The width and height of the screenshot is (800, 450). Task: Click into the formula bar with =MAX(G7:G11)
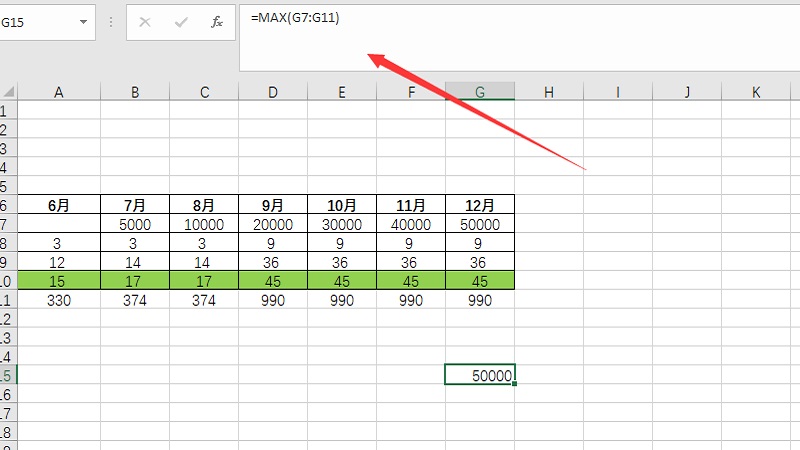[500, 40]
